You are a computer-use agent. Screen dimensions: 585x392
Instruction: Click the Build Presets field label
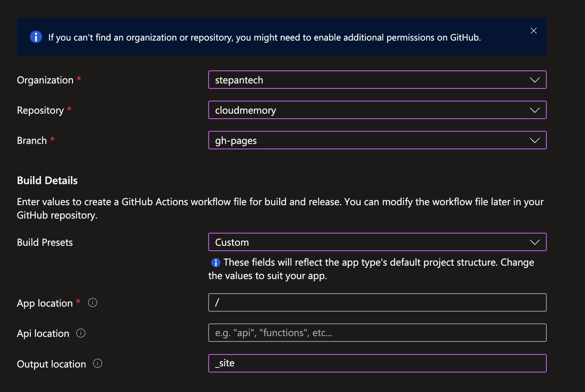tap(45, 242)
